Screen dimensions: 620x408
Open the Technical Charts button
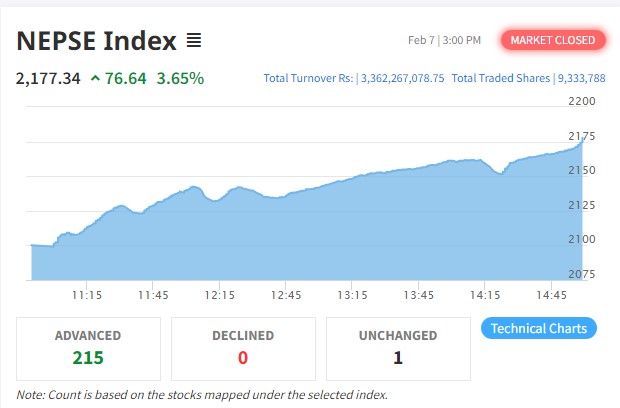(539, 329)
